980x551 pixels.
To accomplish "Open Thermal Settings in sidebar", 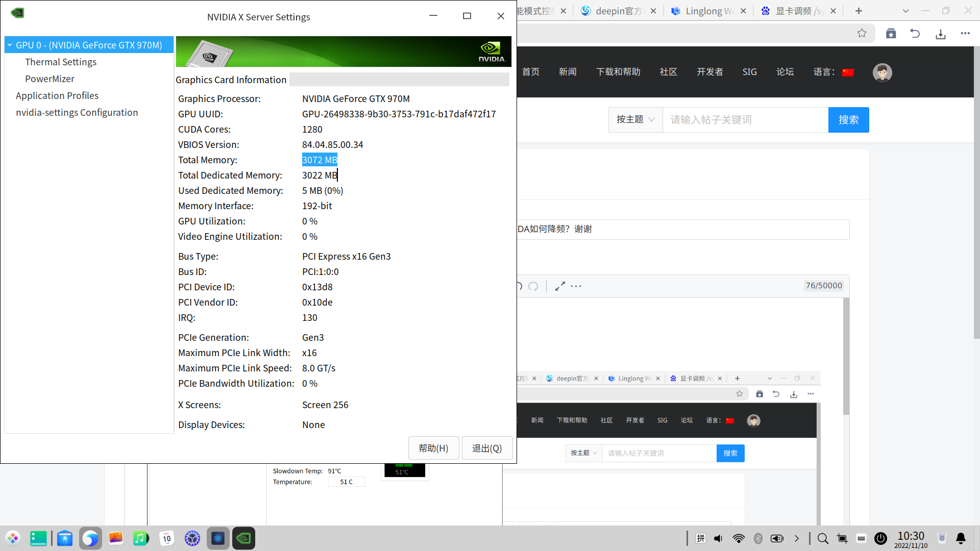I will tap(60, 62).
